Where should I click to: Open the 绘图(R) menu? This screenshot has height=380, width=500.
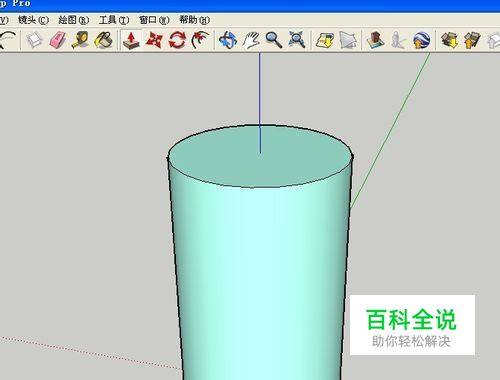click(x=73, y=20)
